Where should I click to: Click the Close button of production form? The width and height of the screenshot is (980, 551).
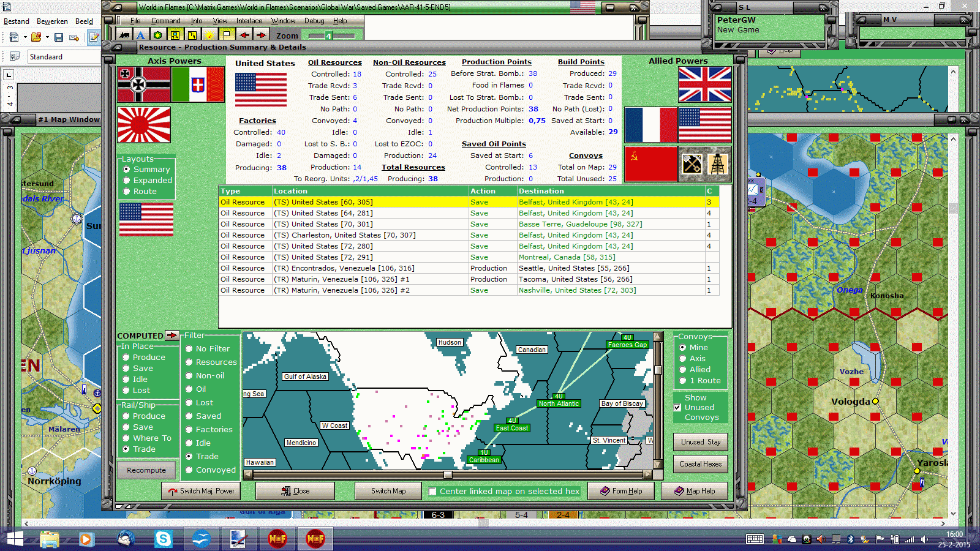point(295,491)
